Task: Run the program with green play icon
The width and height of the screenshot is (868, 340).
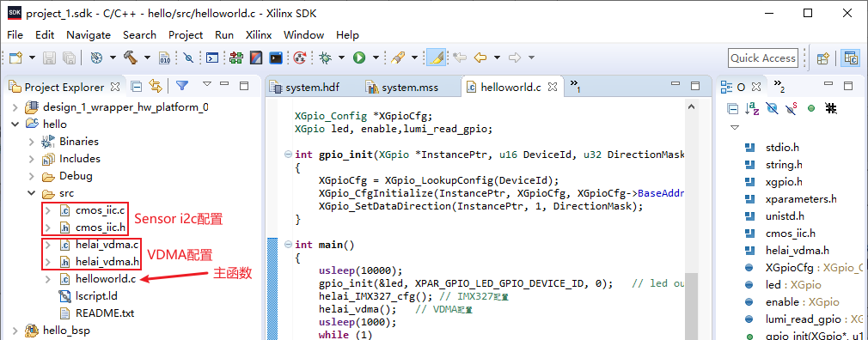Action: 359,58
